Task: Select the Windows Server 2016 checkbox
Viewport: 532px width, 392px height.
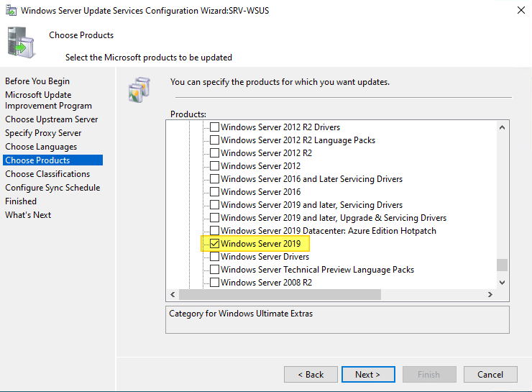Action: [214, 192]
